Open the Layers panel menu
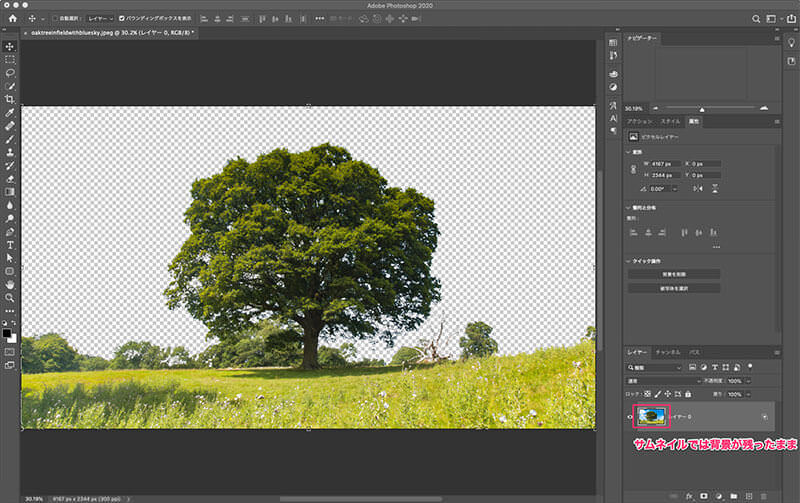800x503 pixels. pos(777,353)
